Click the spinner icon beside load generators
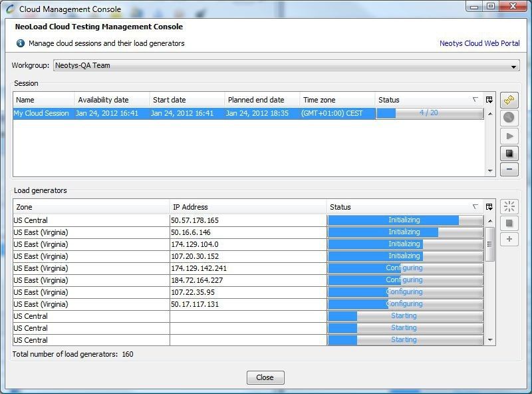This screenshot has width=532, height=394. pyautogui.click(x=509, y=206)
